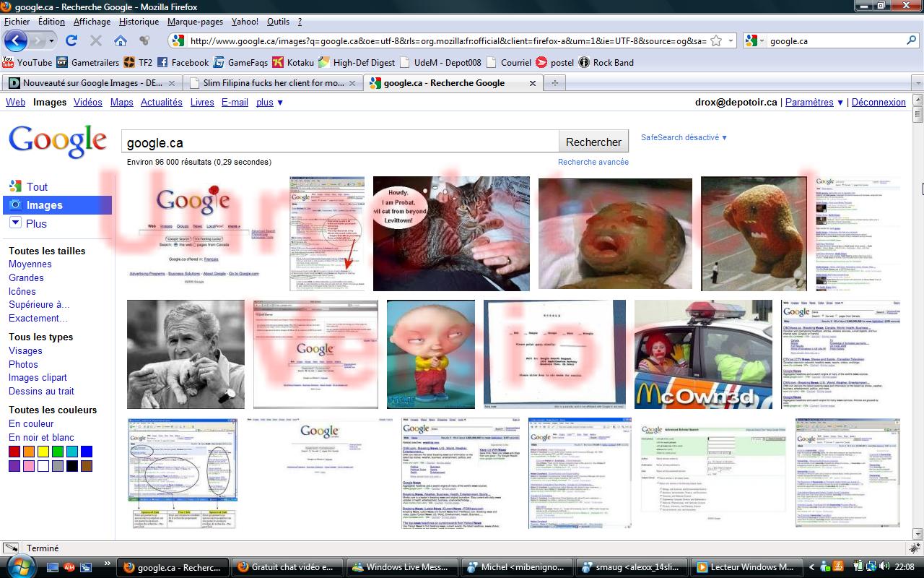Open the Fichier menu

(x=17, y=22)
